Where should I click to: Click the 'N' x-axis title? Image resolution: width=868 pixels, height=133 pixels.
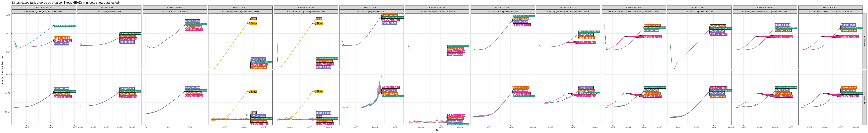click(x=437, y=130)
